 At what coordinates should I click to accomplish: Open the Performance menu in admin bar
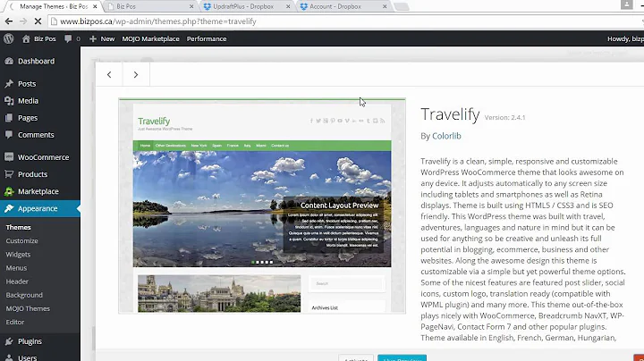click(207, 38)
